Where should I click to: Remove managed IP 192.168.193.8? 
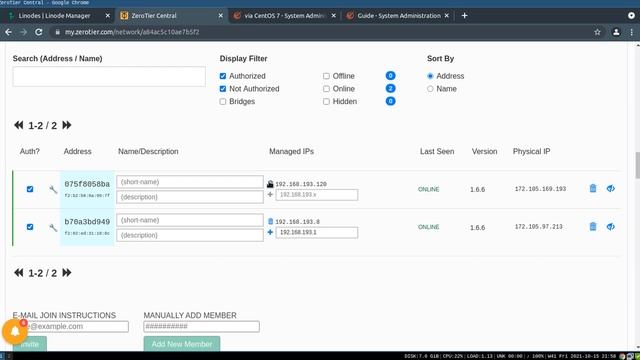270,222
